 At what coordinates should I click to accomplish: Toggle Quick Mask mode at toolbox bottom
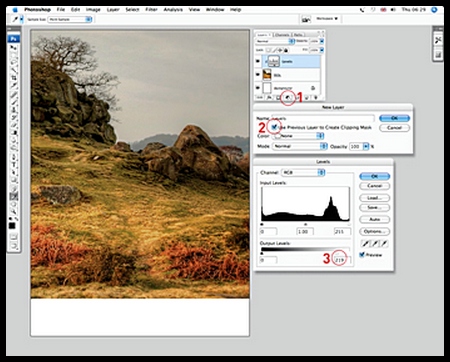(x=14, y=237)
